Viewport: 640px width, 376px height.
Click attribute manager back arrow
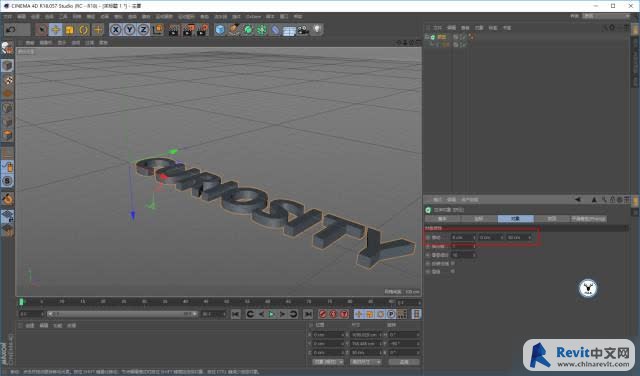tap(578, 200)
